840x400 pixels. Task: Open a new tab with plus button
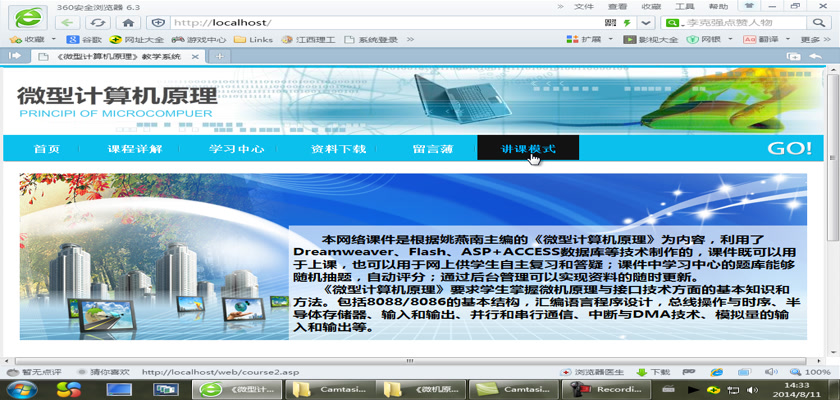(220, 57)
